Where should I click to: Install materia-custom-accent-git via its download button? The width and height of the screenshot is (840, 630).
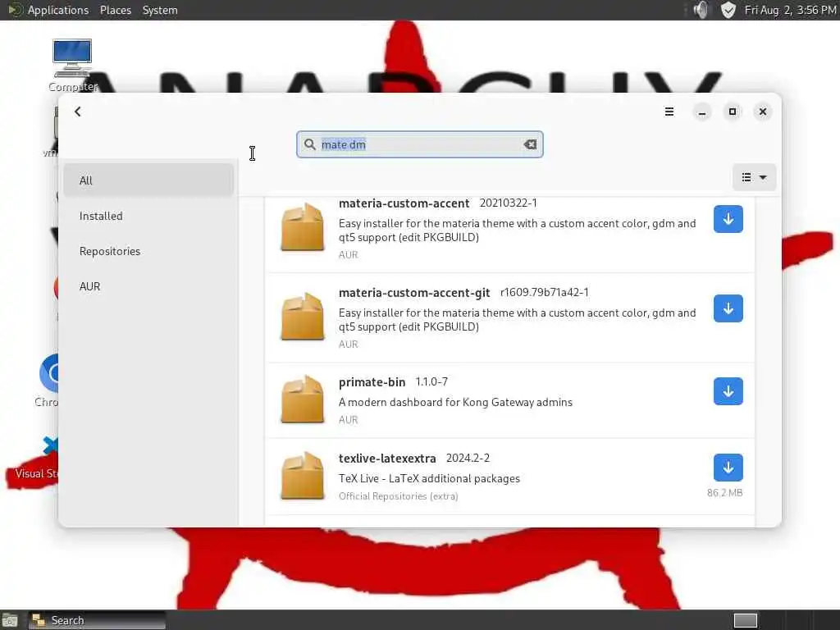coord(728,308)
